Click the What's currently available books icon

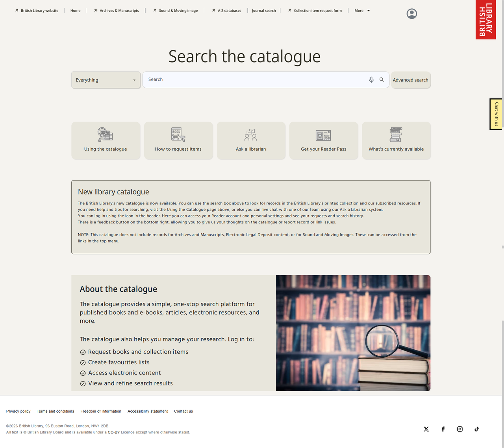[x=396, y=135]
